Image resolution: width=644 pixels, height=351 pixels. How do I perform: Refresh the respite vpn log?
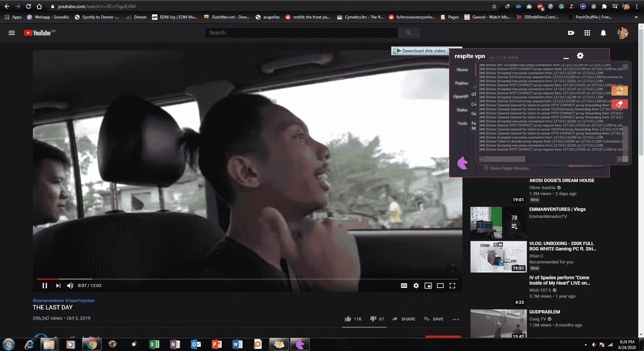[x=620, y=91]
